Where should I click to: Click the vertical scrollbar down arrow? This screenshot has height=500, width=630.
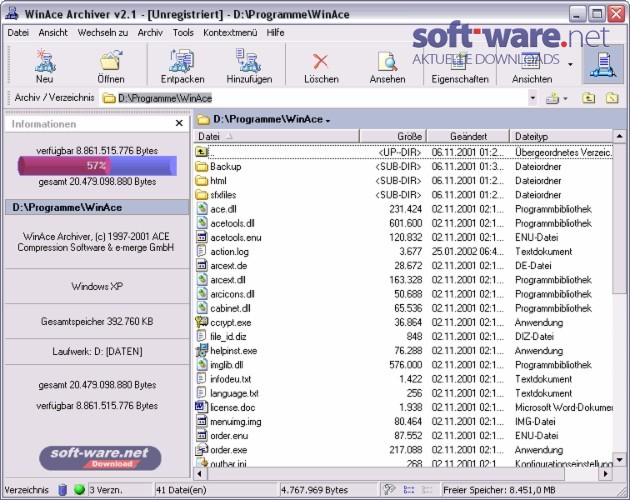pyautogui.click(x=619, y=459)
